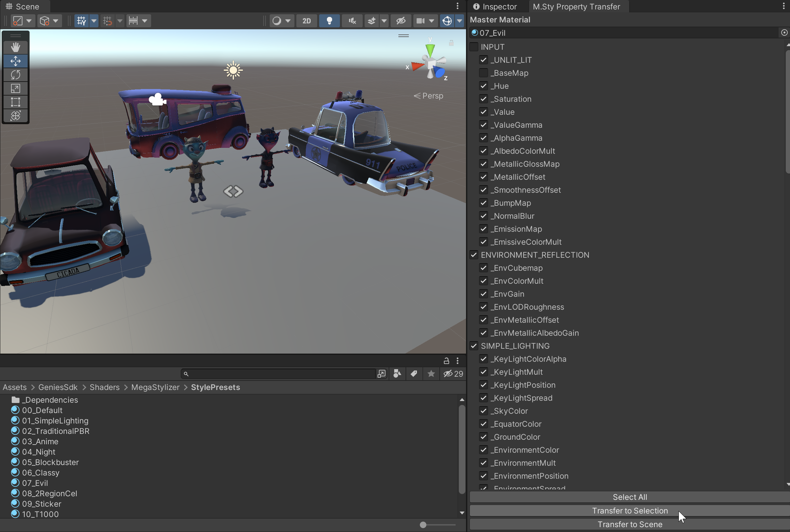Open the handle rotation dropdown arrow
The width and height of the screenshot is (790, 532).
[56, 21]
